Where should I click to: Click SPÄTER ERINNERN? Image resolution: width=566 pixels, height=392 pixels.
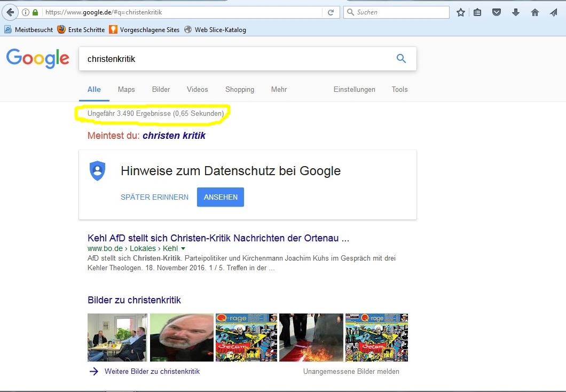(154, 197)
